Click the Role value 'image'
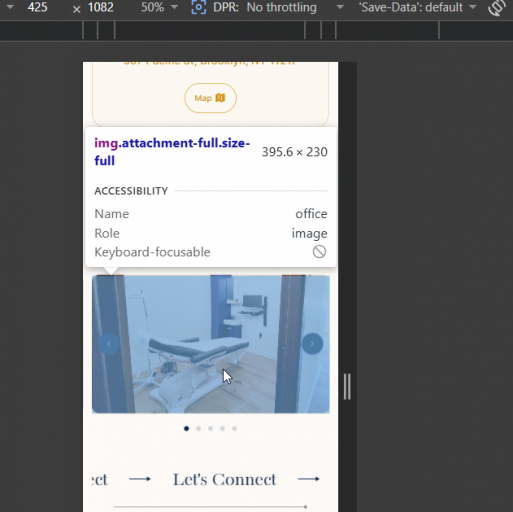Screen dimensions: 513x512 [309, 233]
